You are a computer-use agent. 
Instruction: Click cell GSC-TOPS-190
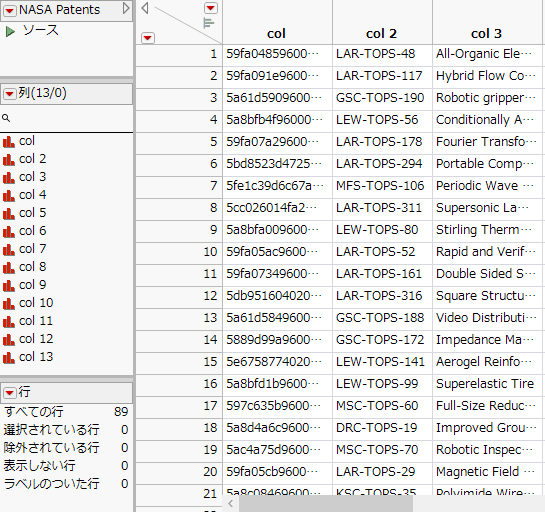pos(382,98)
